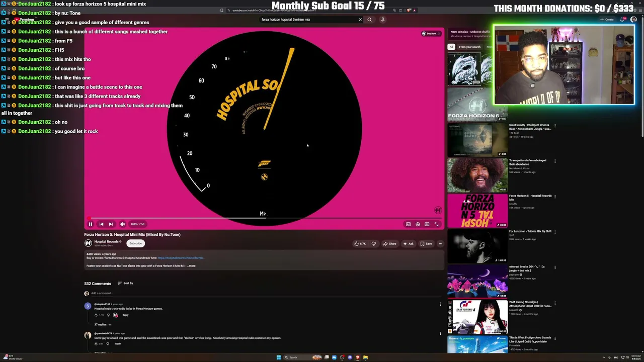Select the All filter chip

click(x=451, y=47)
